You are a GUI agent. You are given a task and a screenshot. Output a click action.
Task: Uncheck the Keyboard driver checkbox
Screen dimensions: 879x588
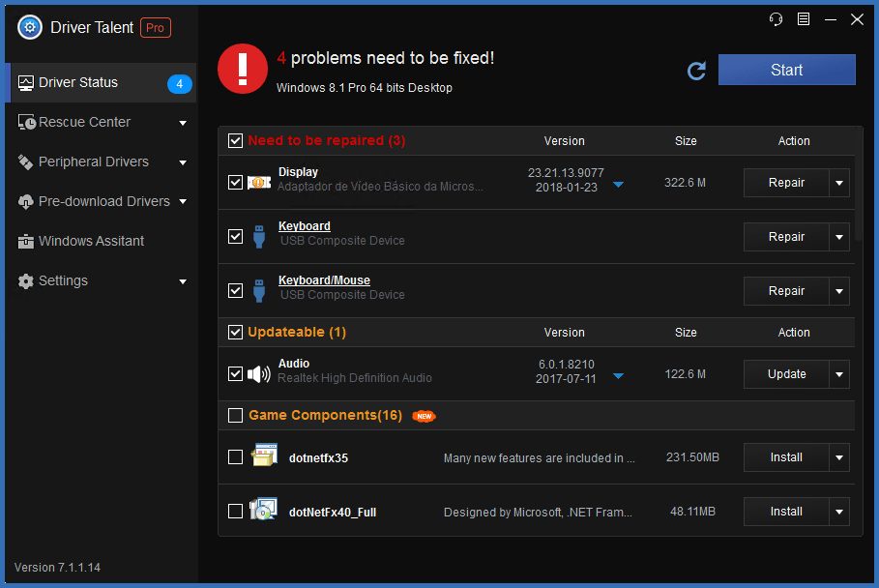[235, 237]
